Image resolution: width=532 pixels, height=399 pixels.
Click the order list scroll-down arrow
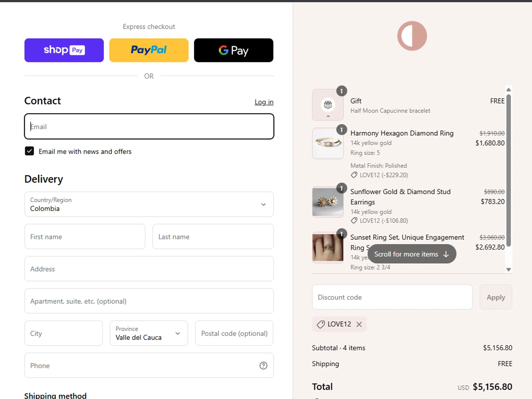click(x=509, y=270)
